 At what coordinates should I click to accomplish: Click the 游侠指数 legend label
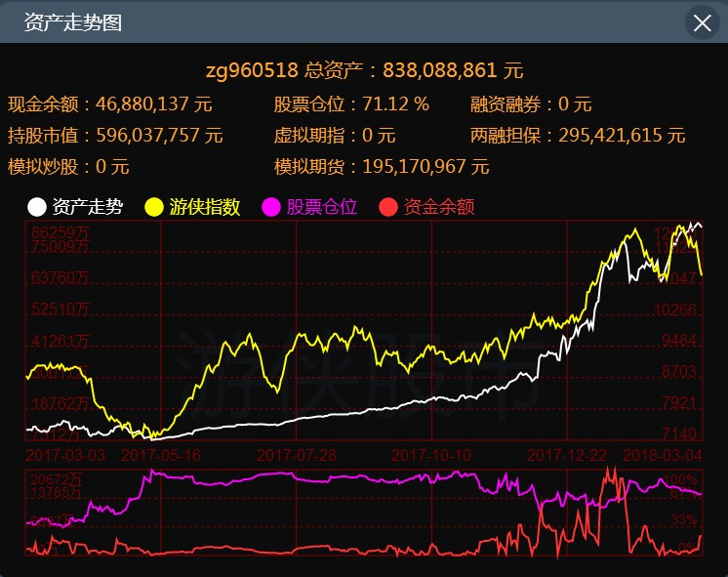coord(205,207)
